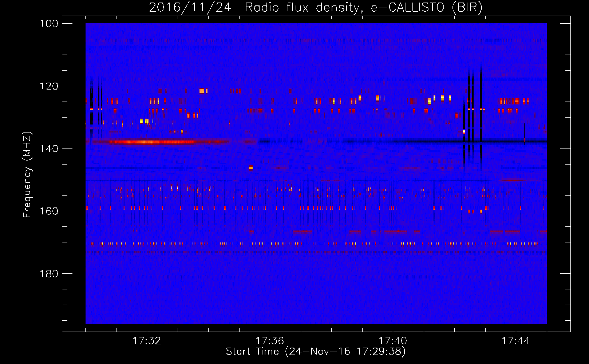589x364 pixels.
Task: Click the 160 frequency tick label
Action: coord(49,211)
